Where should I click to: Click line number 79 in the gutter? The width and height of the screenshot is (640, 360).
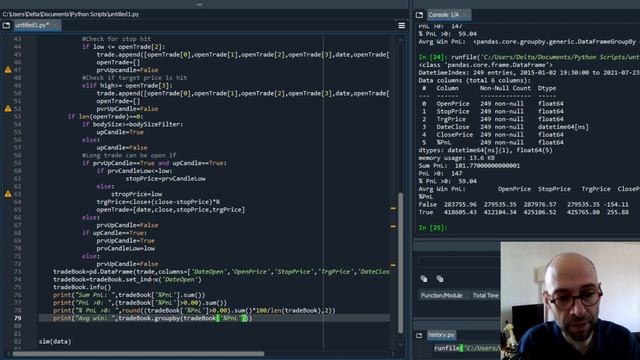pyautogui.click(x=18, y=318)
